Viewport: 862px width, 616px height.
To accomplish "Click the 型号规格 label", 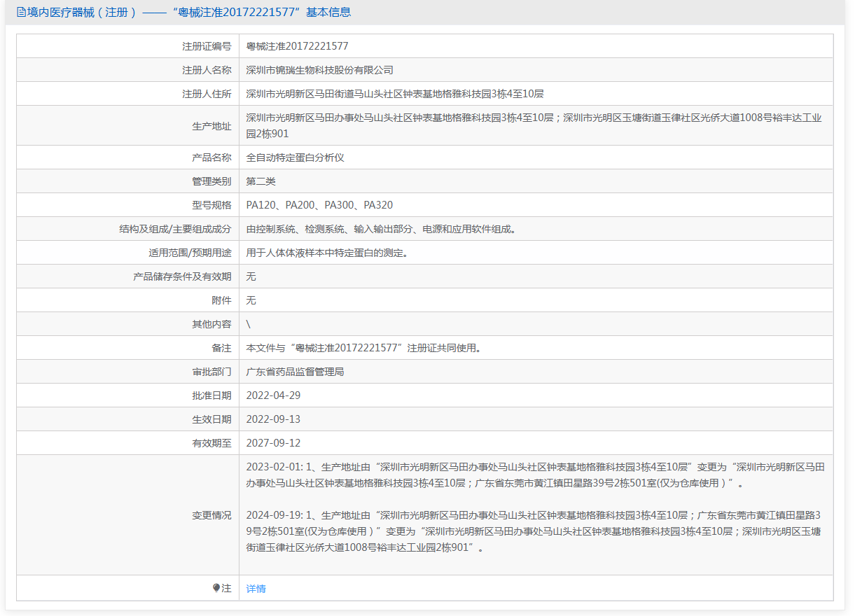I will pos(211,205).
